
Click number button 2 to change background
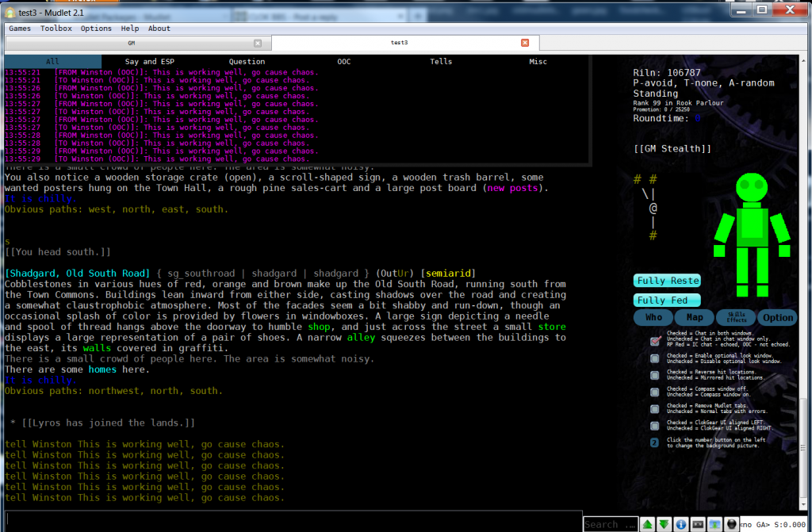pos(654,442)
